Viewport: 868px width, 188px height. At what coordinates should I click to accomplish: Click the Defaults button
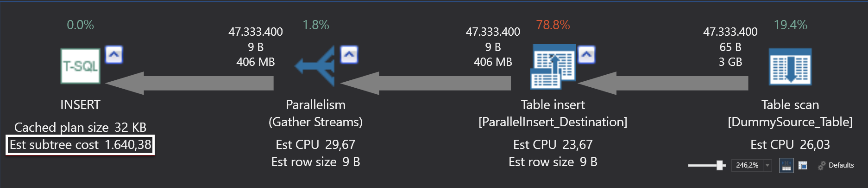click(836, 165)
